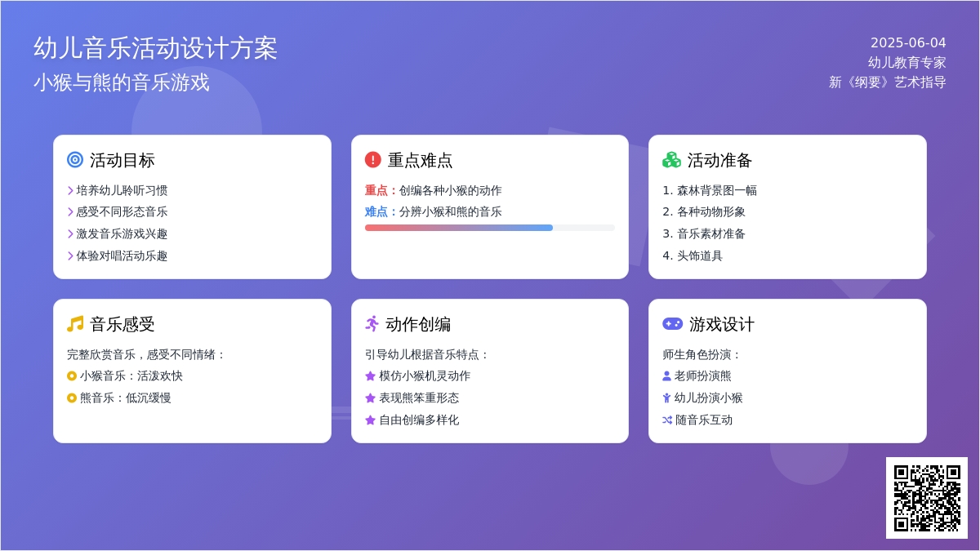Click the title 幼儿音乐活动设计方案
This screenshot has height=551, width=980.
point(156,48)
